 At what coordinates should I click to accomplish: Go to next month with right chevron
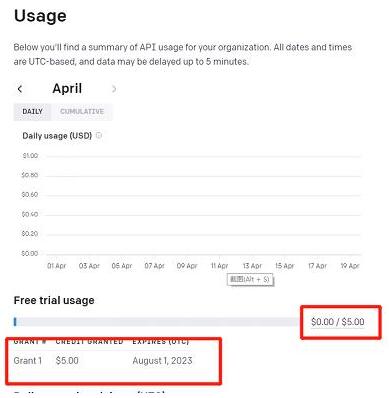pos(114,89)
